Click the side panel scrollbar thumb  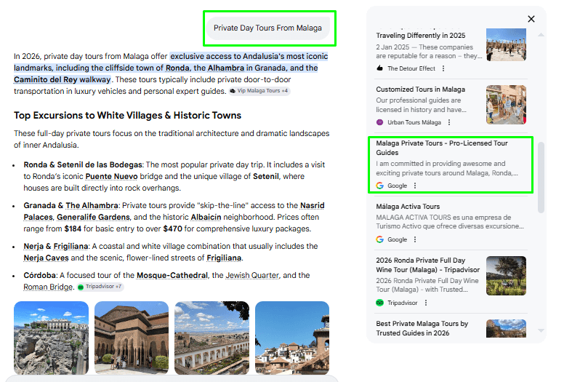pos(541,178)
